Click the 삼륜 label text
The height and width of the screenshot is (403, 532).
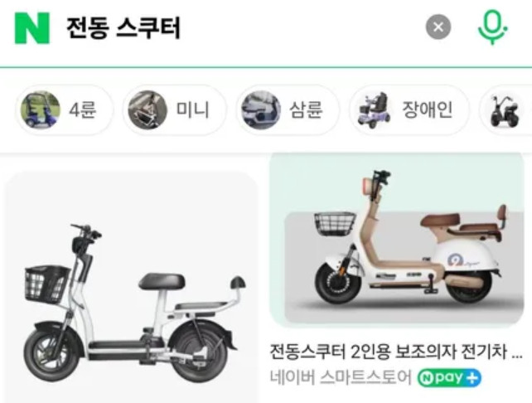click(x=305, y=109)
